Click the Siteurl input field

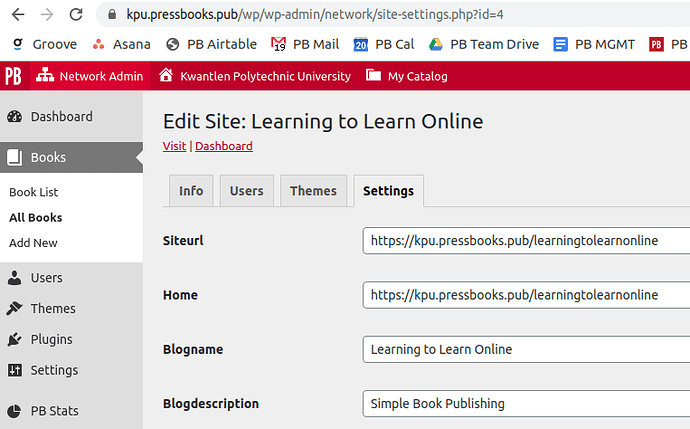[526, 241]
